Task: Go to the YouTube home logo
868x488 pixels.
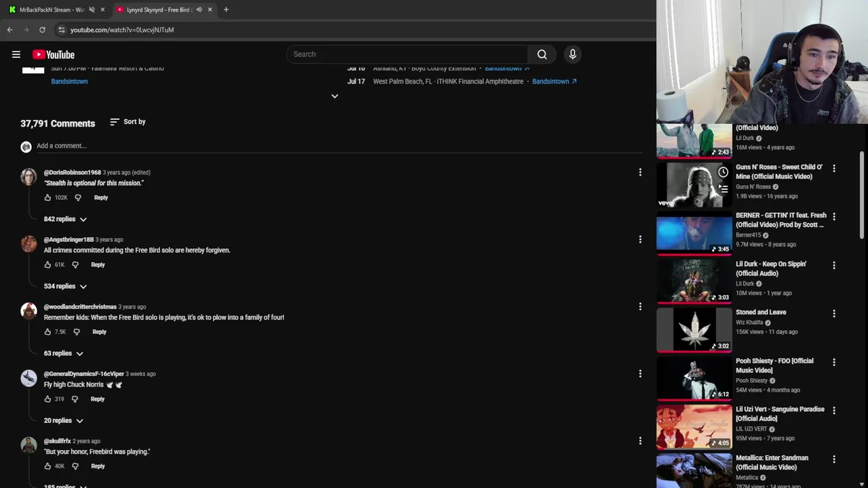Action: click(53, 54)
